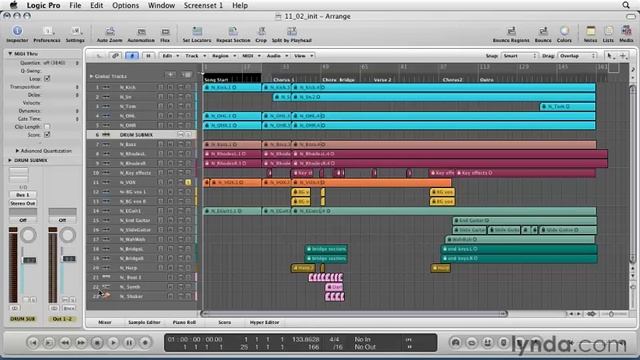
Task: Click the link button in Arrange toolbar
Action: coord(116,56)
